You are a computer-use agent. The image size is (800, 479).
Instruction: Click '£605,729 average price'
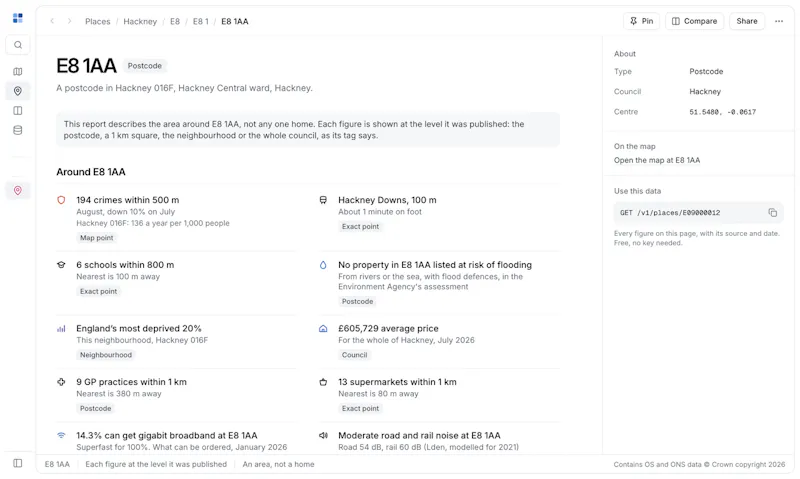[x=388, y=329]
